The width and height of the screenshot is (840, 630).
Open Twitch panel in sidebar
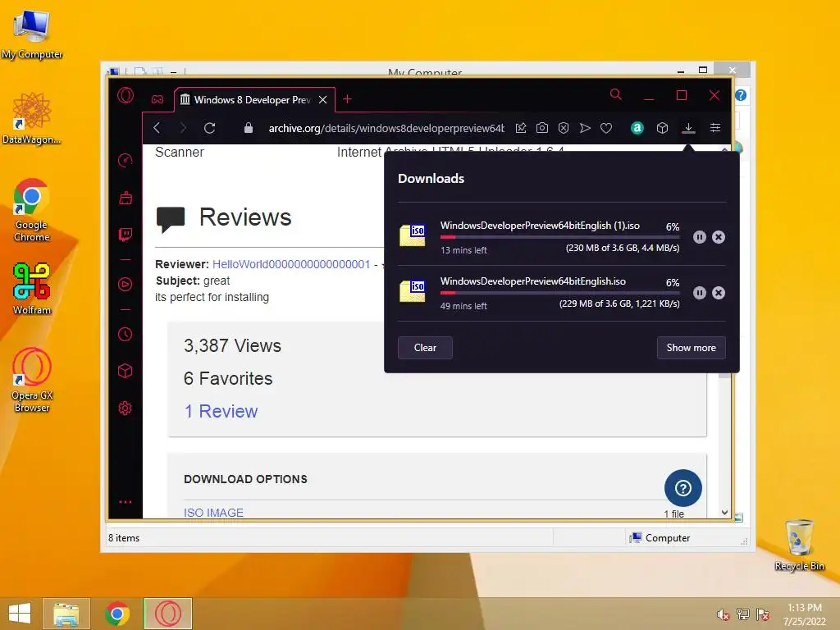[x=126, y=235]
